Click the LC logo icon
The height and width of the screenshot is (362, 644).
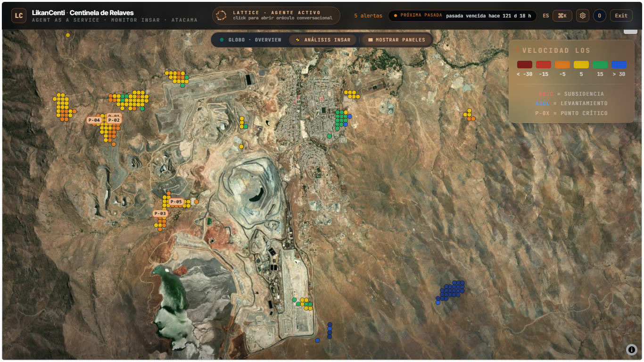click(19, 16)
